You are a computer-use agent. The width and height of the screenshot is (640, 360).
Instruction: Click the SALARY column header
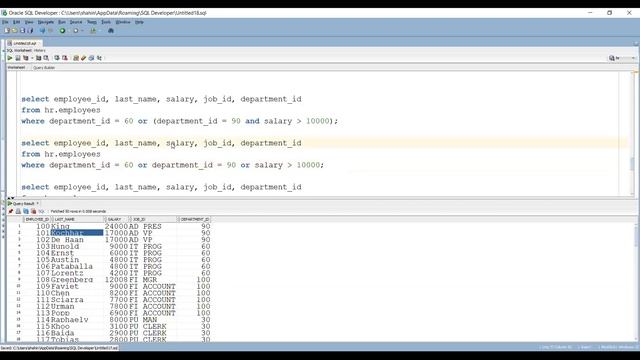click(x=116, y=220)
